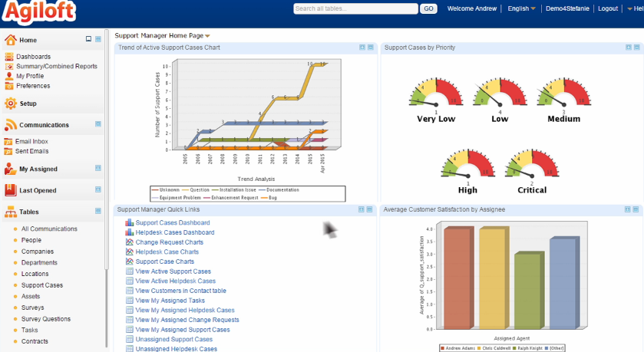Click the Last Opened book icon
Image resolution: width=644 pixels, height=352 pixels.
pyautogui.click(x=10, y=190)
